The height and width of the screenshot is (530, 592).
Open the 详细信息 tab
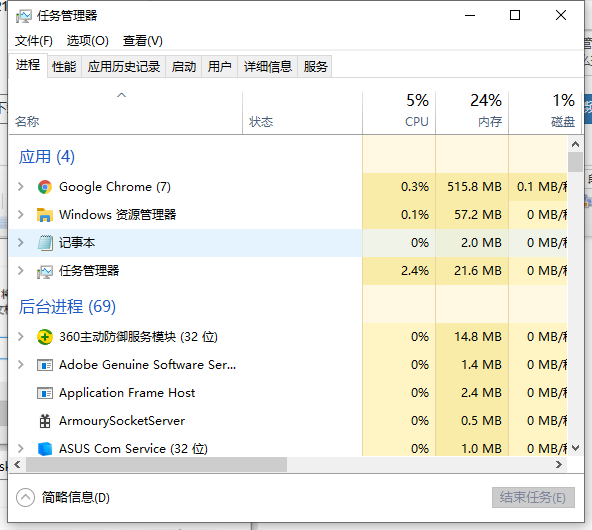click(268, 67)
